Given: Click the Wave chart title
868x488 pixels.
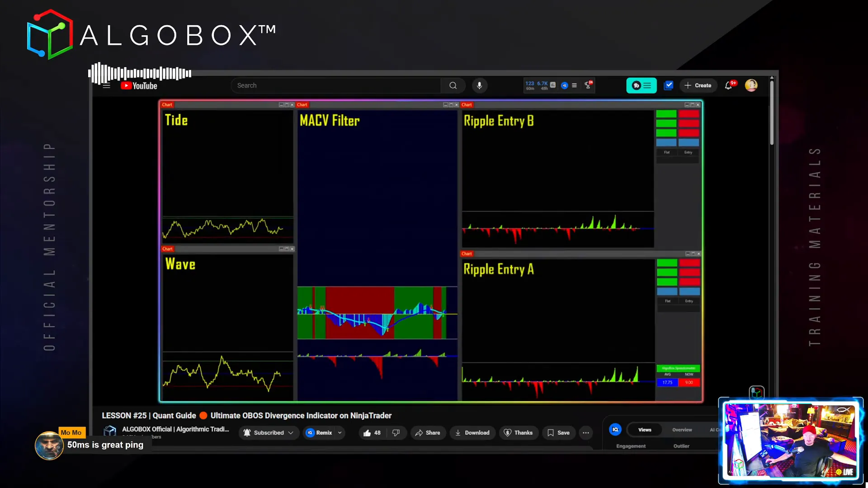Looking at the screenshot, I should point(180,264).
